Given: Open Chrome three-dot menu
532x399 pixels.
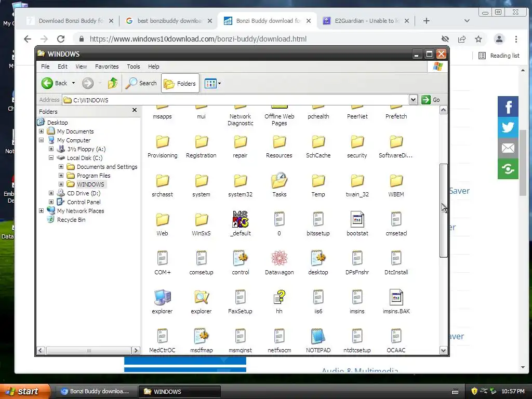Looking at the screenshot, I should pyautogui.click(x=516, y=39).
